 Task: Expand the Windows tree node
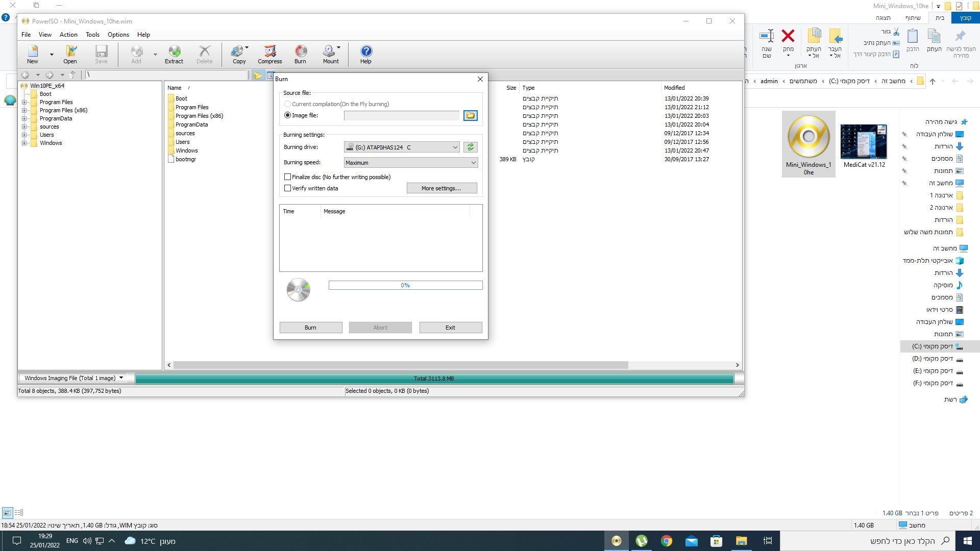coord(24,143)
